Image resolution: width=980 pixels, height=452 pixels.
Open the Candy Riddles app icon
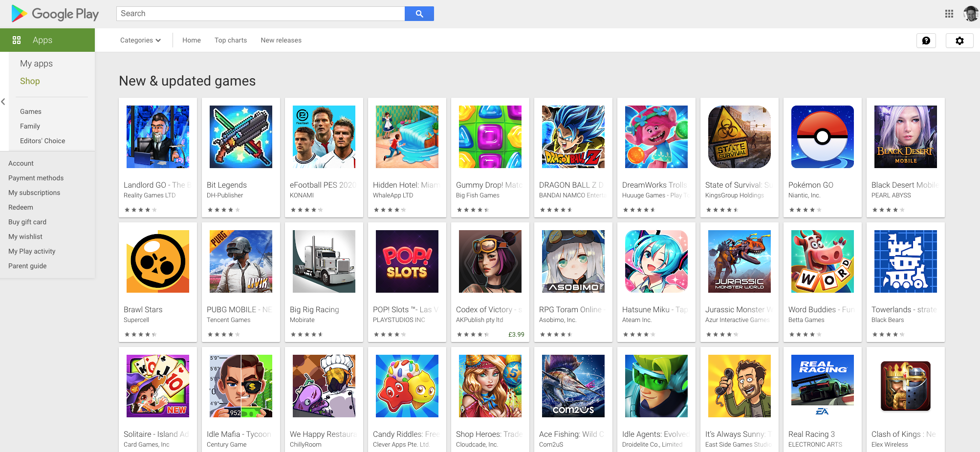tap(407, 386)
